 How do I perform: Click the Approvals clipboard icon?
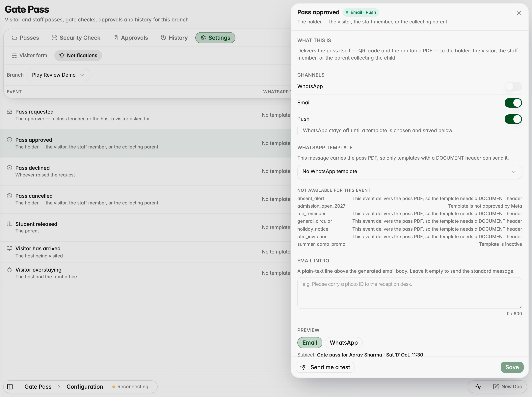[x=116, y=38]
